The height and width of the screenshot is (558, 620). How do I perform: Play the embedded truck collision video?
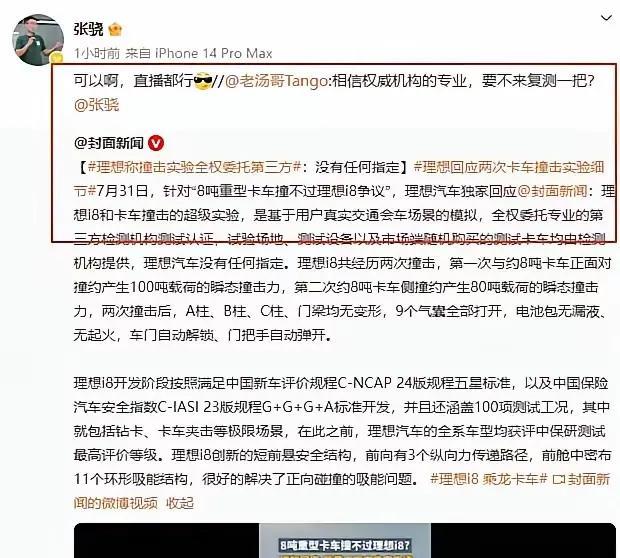pyautogui.click(x=345, y=540)
